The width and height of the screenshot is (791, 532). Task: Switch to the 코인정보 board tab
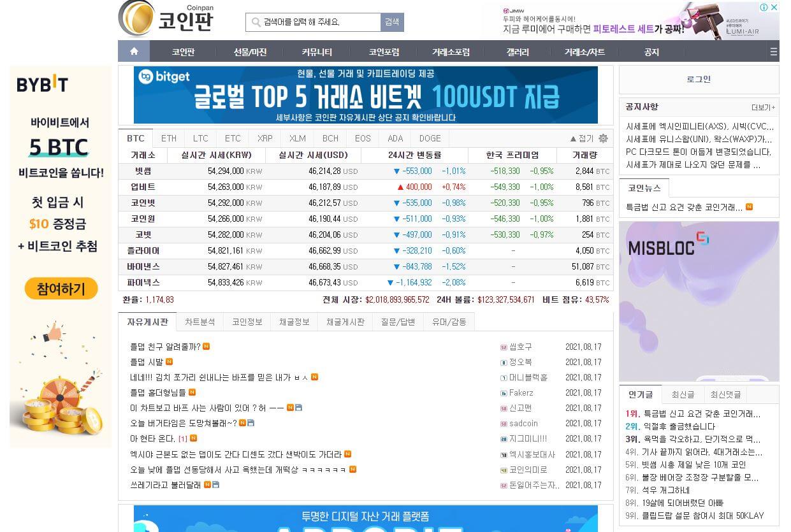247,322
